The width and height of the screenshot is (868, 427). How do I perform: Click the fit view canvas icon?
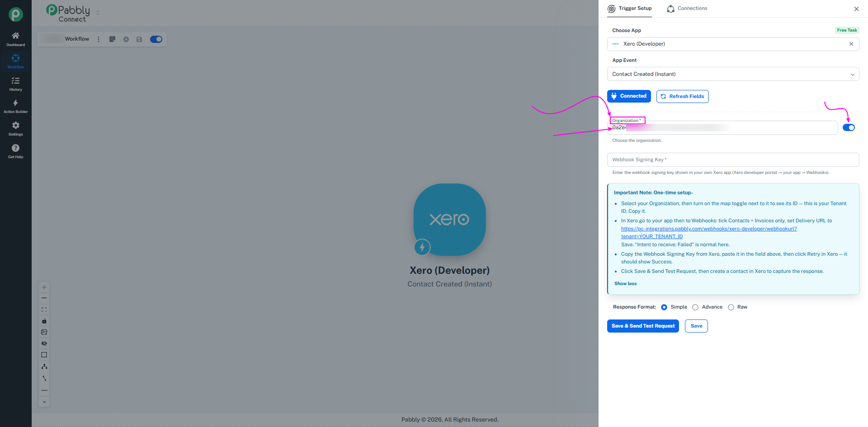coord(44,310)
